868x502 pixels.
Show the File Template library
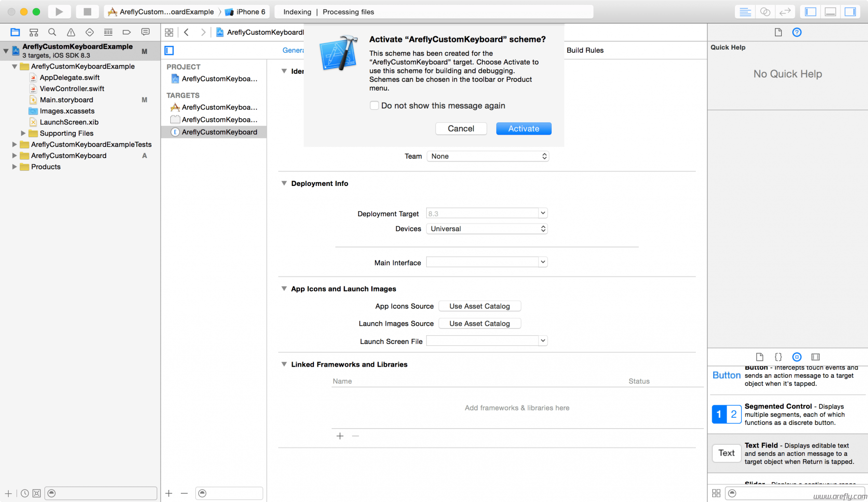(x=759, y=357)
